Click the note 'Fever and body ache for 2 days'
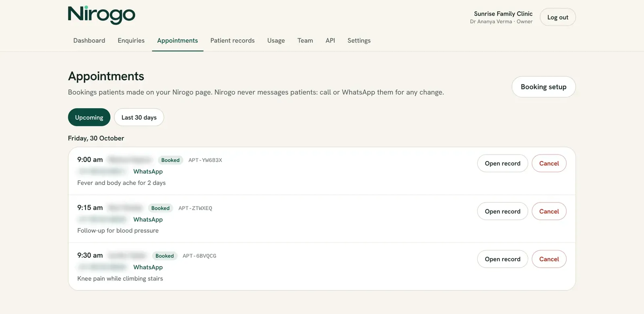Image resolution: width=644 pixels, height=314 pixels. tap(122, 183)
